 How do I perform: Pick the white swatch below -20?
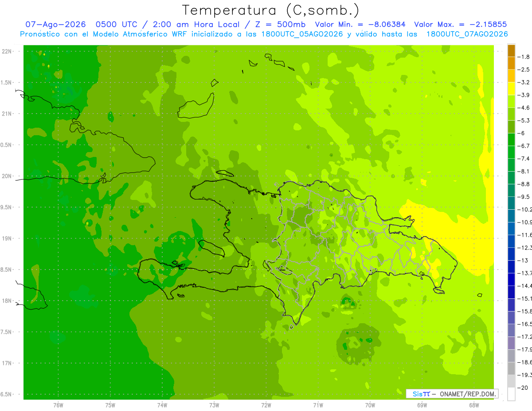pos(511,394)
